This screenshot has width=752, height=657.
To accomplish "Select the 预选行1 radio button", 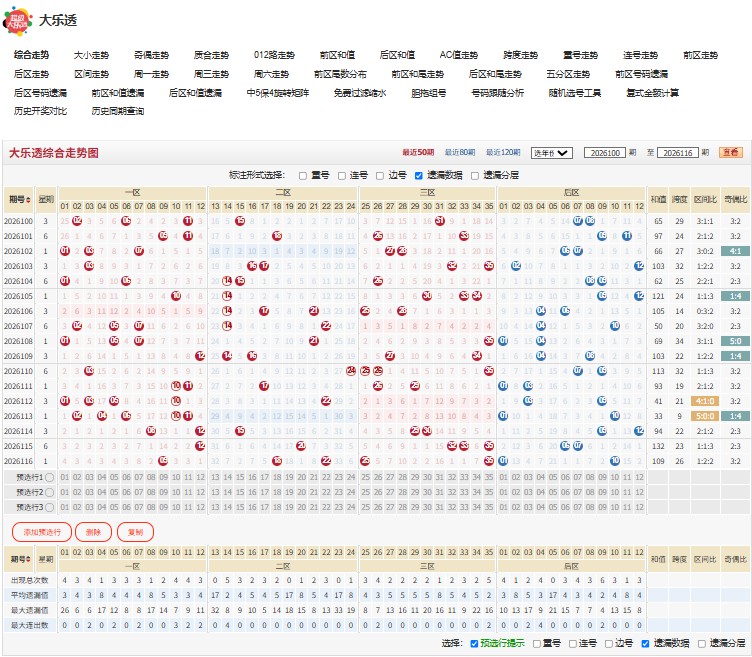I will point(49,478).
